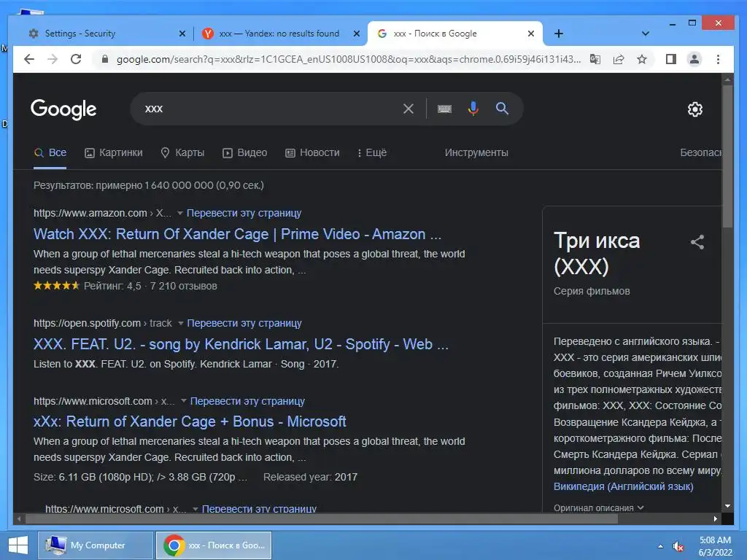Screen dimensions: 747x560
Task: Select the Все results tab
Action: tap(50, 152)
